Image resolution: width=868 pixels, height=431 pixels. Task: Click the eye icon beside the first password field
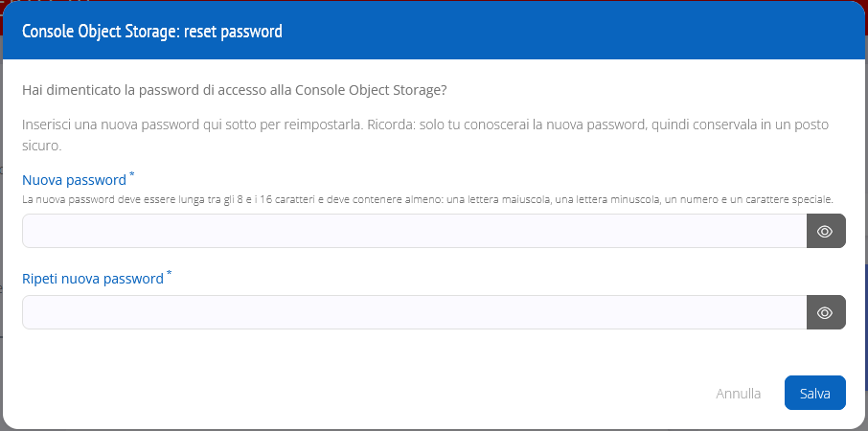click(x=825, y=231)
